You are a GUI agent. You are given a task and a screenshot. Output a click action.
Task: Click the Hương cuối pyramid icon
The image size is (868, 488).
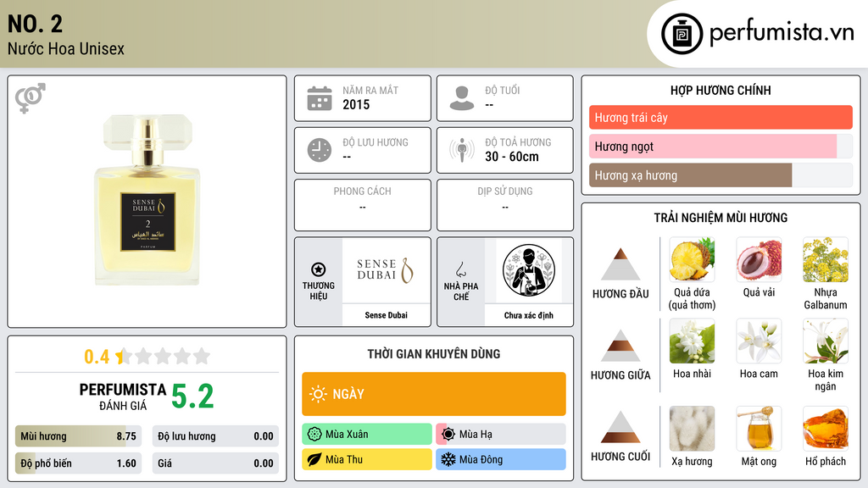click(x=620, y=427)
